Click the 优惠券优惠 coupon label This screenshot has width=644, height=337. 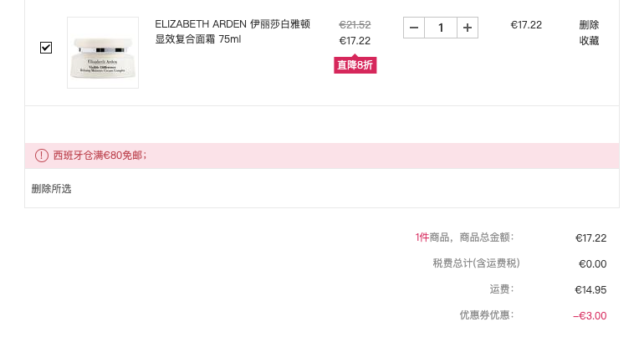click(486, 315)
